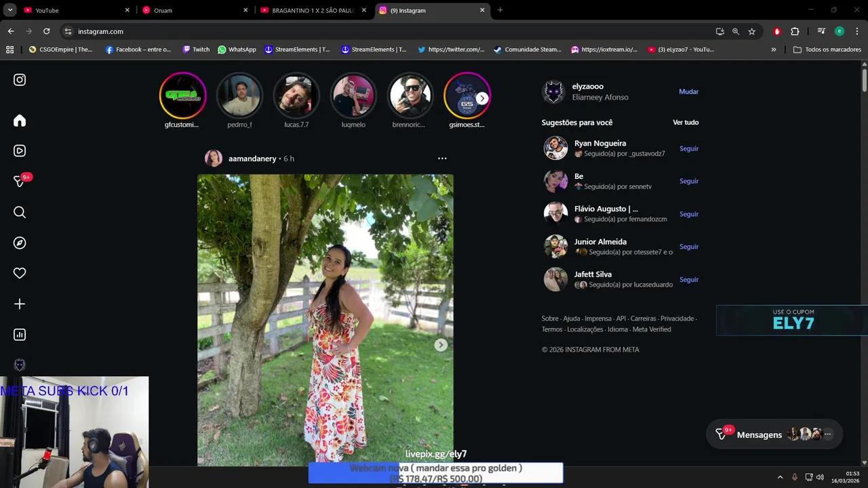Open Privacidade footer link
The width and height of the screenshot is (868, 488).
677,319
